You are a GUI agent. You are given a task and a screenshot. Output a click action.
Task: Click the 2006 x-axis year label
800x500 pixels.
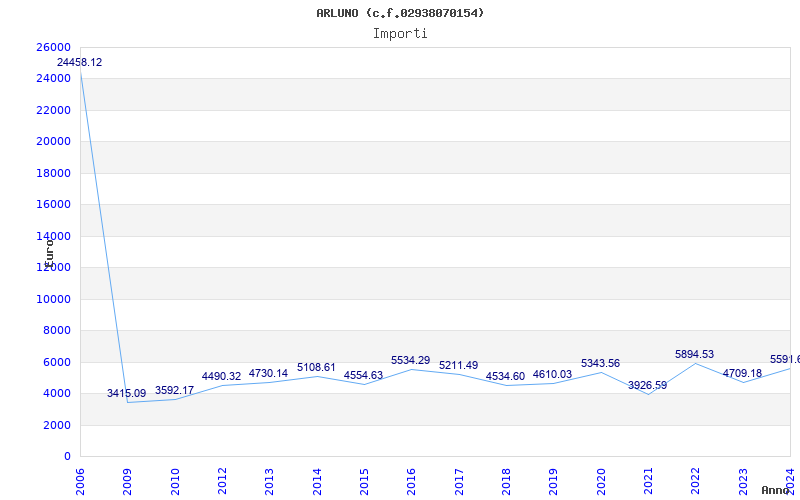[80, 482]
